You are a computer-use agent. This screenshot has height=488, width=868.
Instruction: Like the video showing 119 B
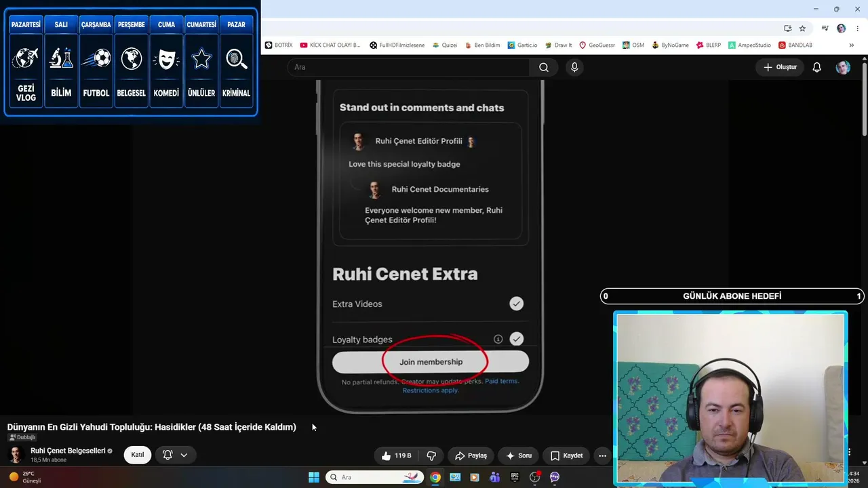coord(397,455)
